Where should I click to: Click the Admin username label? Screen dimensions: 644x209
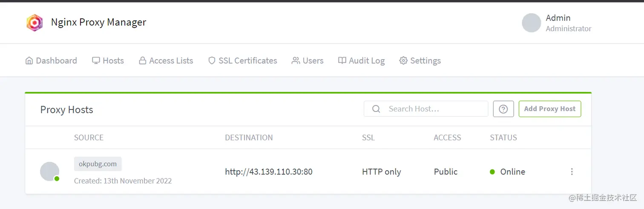coord(558,18)
